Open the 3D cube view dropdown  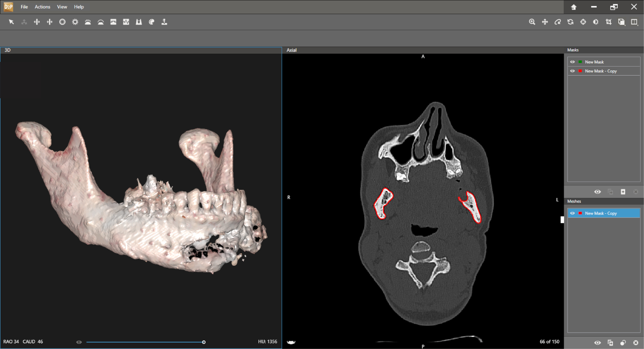(x=621, y=22)
